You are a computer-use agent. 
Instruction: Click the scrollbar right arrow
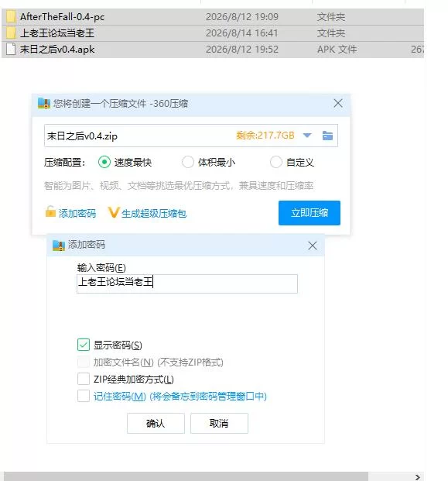417,477
